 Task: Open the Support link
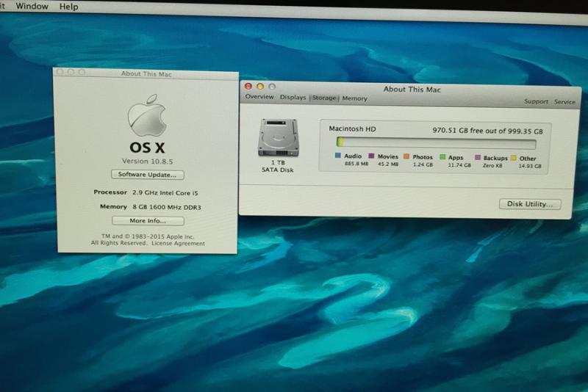pos(536,101)
